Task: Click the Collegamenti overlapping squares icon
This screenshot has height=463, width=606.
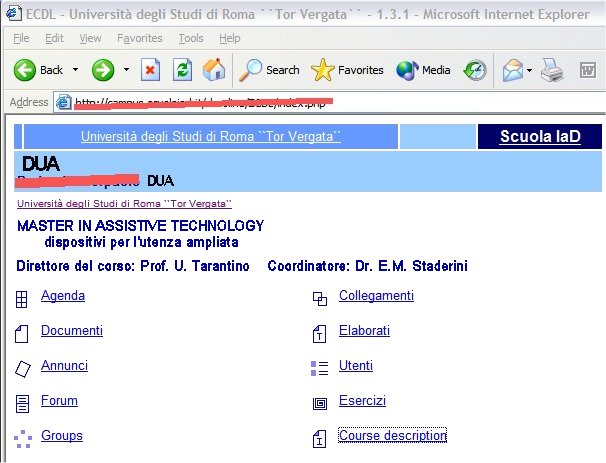Action: 320,299
